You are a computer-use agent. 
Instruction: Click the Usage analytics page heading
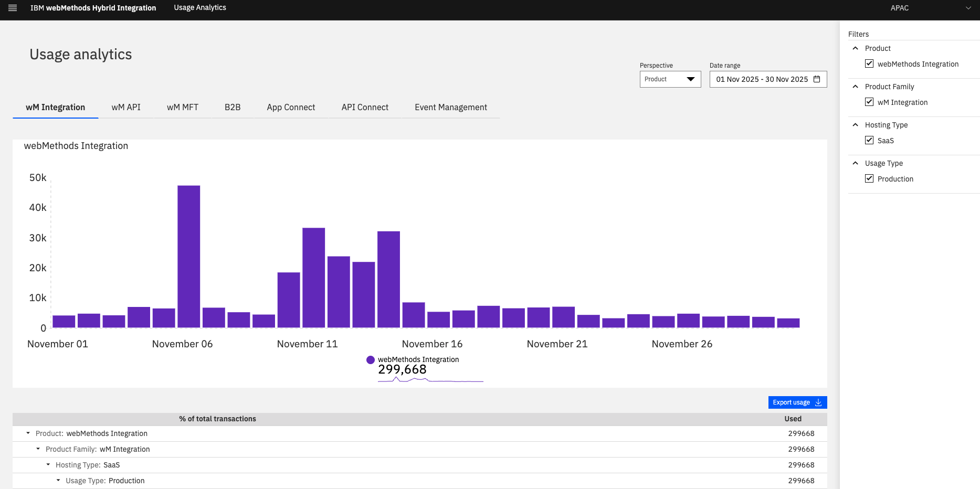click(81, 55)
